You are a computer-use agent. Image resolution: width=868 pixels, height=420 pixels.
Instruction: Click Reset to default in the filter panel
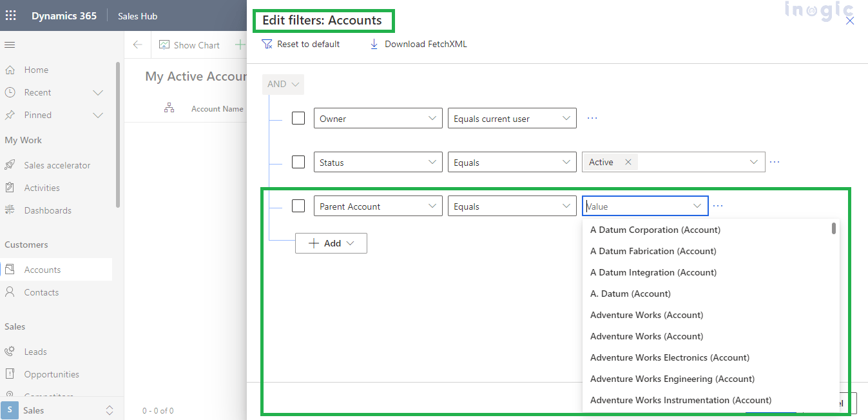tap(301, 44)
